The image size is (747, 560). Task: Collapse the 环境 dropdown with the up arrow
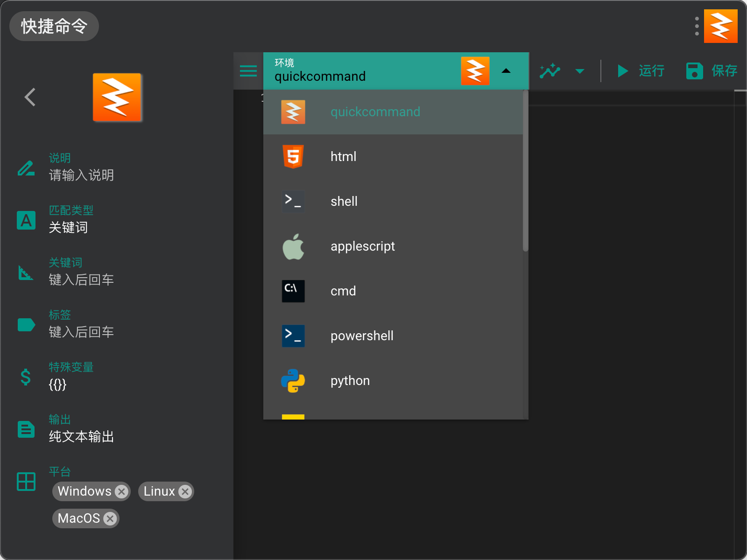pos(506,71)
